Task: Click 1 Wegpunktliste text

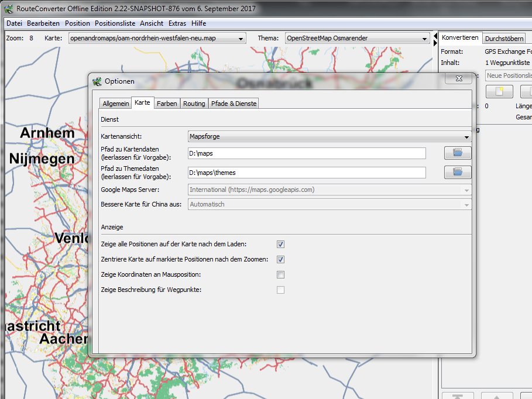Action: tap(507, 63)
